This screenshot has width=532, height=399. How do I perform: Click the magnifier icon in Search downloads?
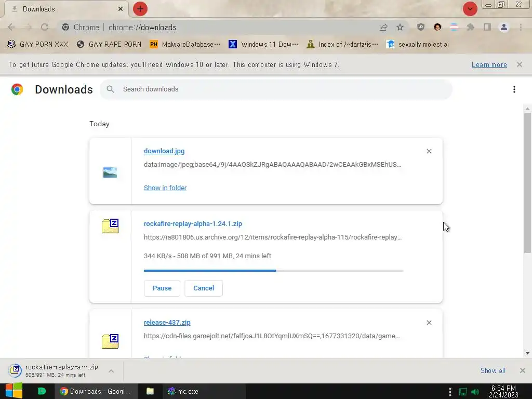click(x=110, y=89)
